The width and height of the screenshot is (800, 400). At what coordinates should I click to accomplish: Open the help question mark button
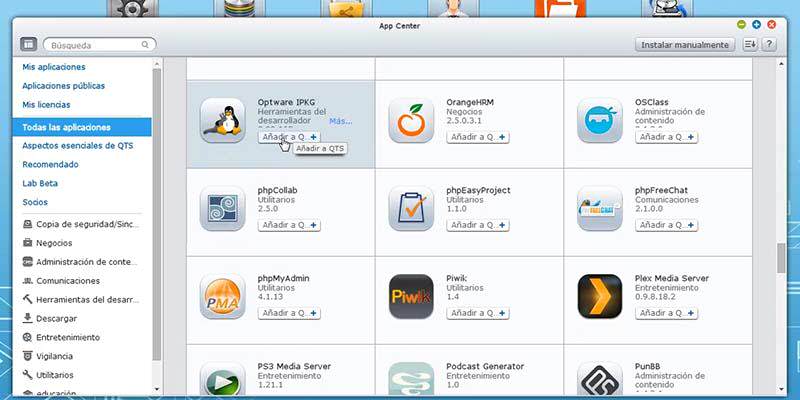coord(769,44)
